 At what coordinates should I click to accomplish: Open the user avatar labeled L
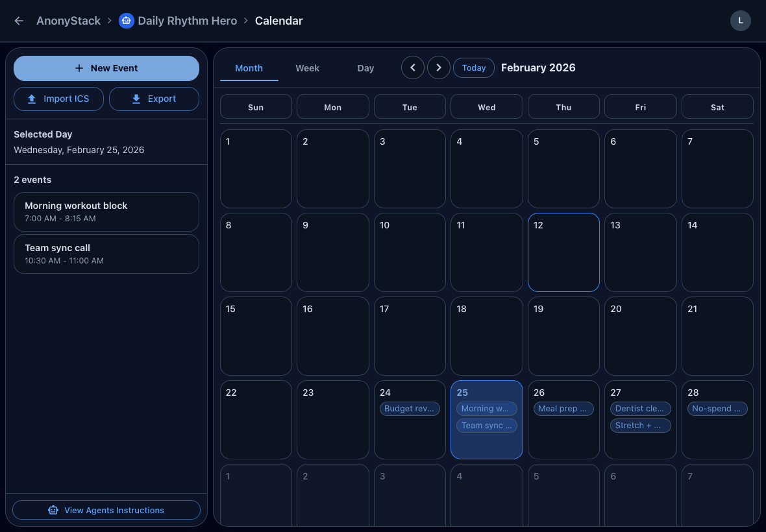(x=741, y=20)
